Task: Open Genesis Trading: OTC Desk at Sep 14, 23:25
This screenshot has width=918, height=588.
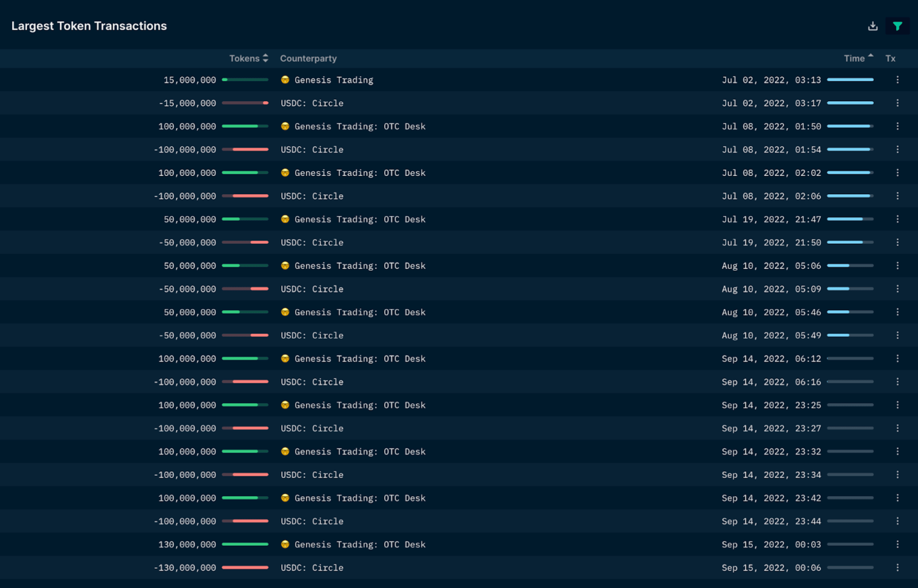Action: 360,405
